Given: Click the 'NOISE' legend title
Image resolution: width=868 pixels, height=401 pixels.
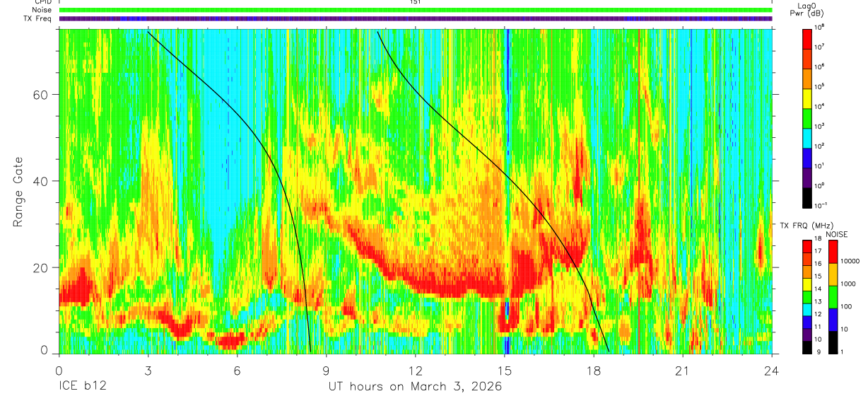Looking at the screenshot, I should [836, 233].
